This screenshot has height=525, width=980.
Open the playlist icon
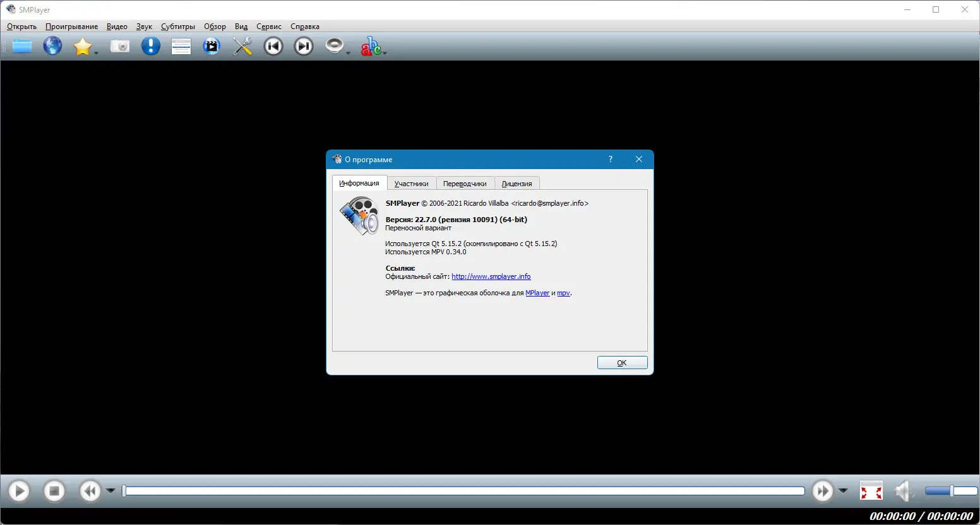click(x=181, y=45)
